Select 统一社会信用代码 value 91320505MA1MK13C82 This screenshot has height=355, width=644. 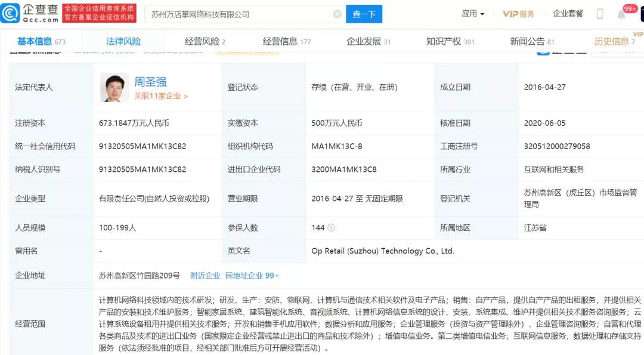143,146
